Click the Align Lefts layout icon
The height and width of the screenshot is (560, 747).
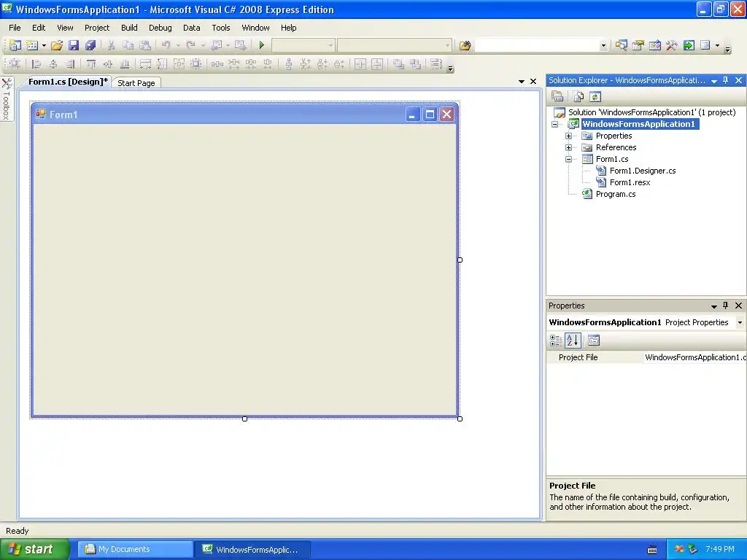[36, 64]
